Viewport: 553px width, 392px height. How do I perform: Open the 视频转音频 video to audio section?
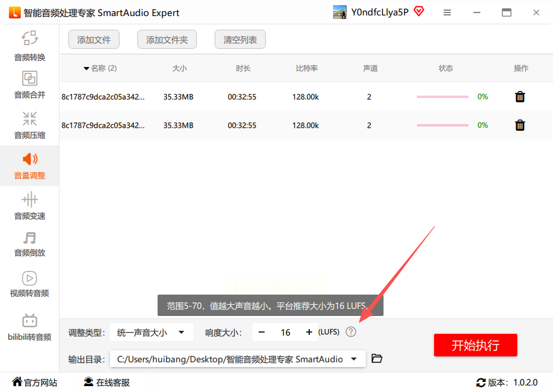(30, 284)
